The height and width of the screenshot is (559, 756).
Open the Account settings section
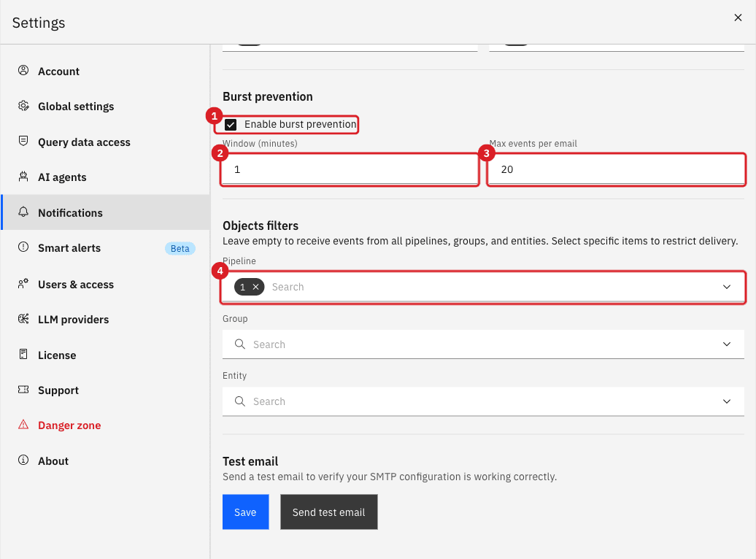(x=106, y=71)
